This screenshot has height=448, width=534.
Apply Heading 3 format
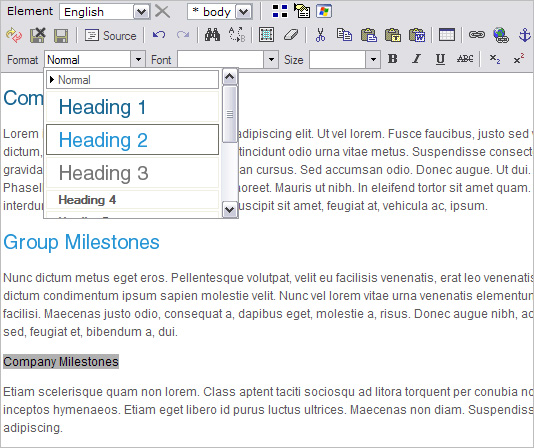coord(132,173)
